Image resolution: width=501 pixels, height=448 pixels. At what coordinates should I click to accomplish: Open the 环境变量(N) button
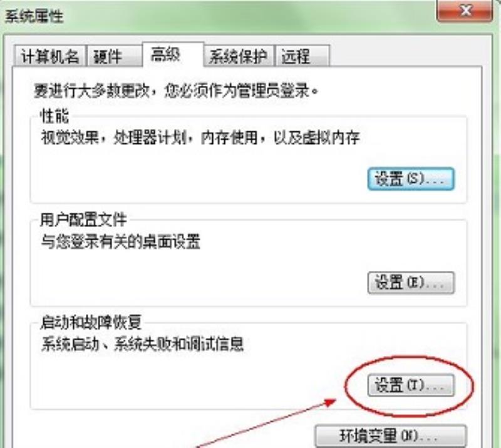pos(391,436)
